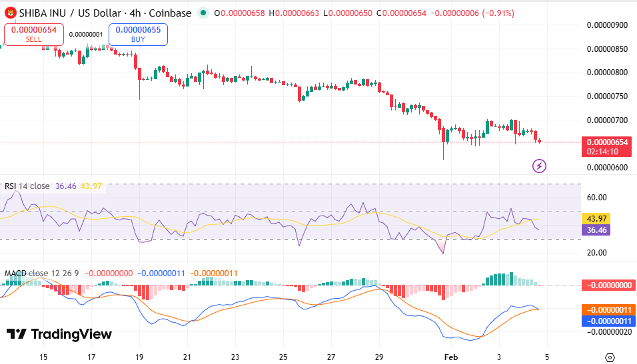The width and height of the screenshot is (637, 364).
Task: Click the date label 3 on time axis
Action: click(499, 357)
